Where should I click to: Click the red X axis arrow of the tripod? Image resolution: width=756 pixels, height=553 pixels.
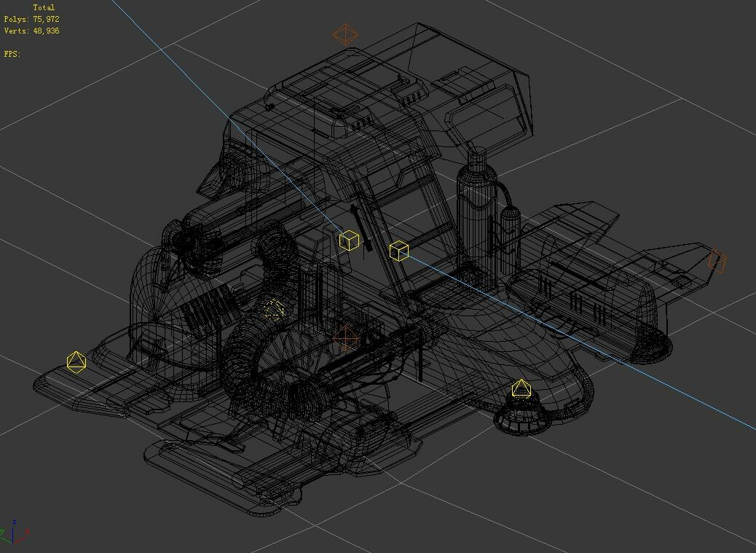[x=23, y=539]
